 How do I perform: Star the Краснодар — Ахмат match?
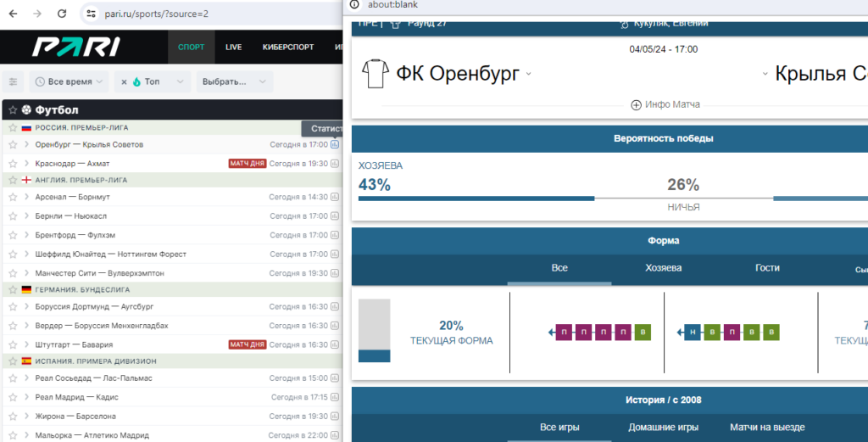coord(13,164)
